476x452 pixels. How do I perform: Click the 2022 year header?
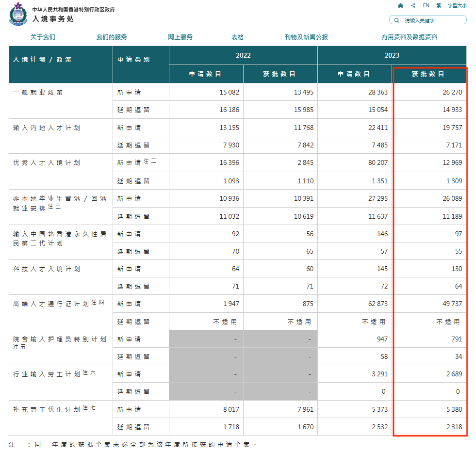tap(243, 55)
